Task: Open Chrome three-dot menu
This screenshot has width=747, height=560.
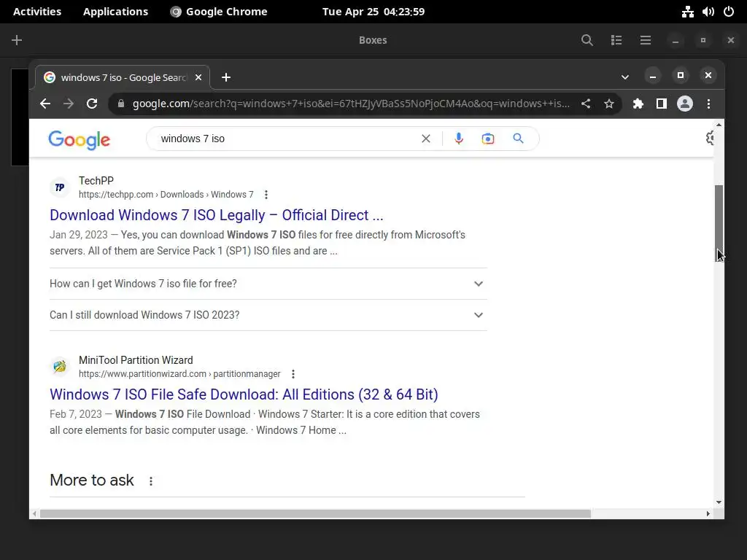Action: point(709,104)
